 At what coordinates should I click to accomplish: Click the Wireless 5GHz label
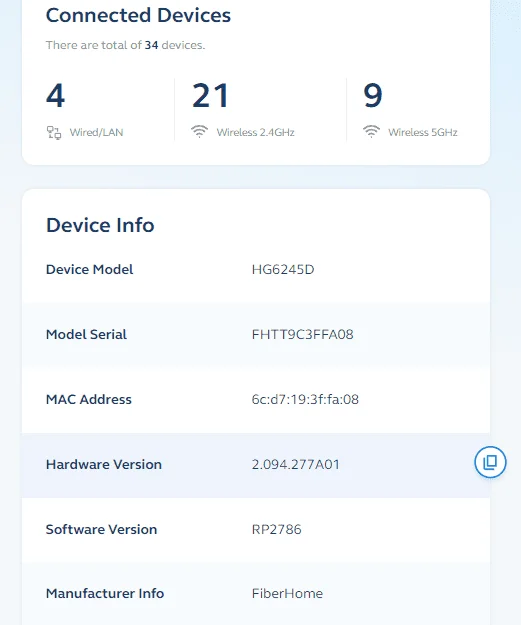coord(423,132)
